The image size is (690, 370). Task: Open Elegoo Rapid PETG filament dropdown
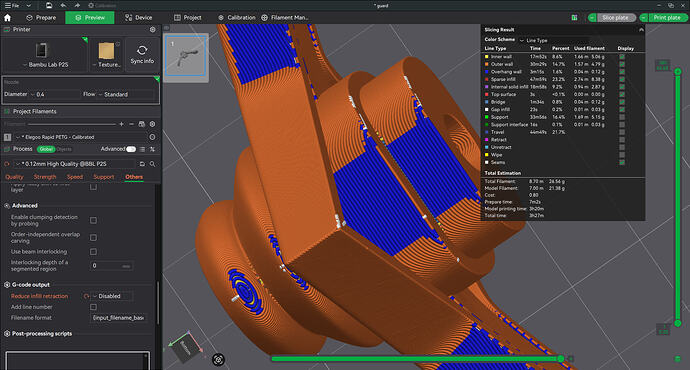point(80,137)
